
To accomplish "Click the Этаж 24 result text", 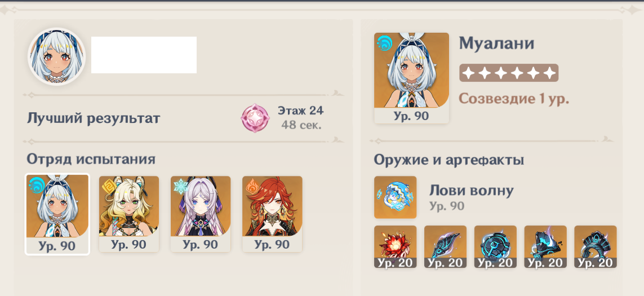I will [x=301, y=110].
